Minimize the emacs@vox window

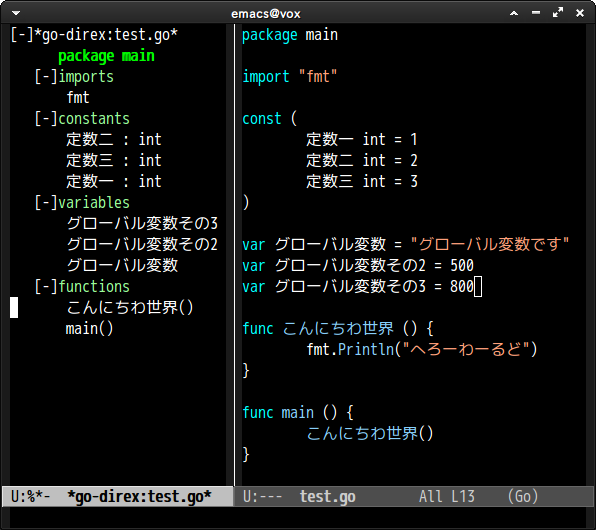tap(536, 13)
